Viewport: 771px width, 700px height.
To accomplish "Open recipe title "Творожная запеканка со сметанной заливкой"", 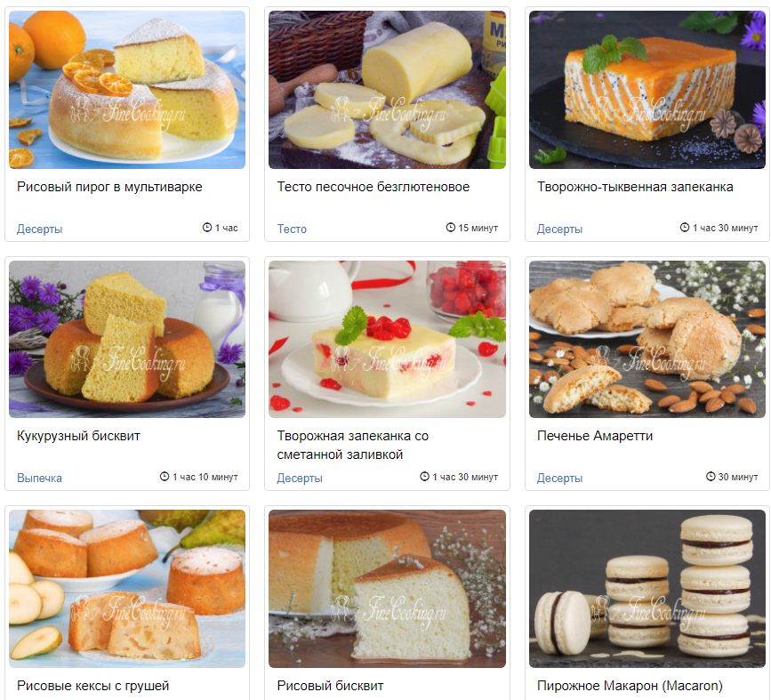I will pyautogui.click(x=352, y=446).
